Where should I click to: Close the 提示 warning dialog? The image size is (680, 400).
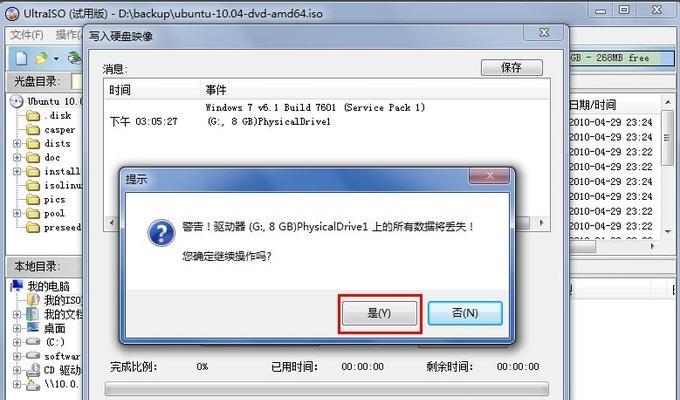(489, 176)
